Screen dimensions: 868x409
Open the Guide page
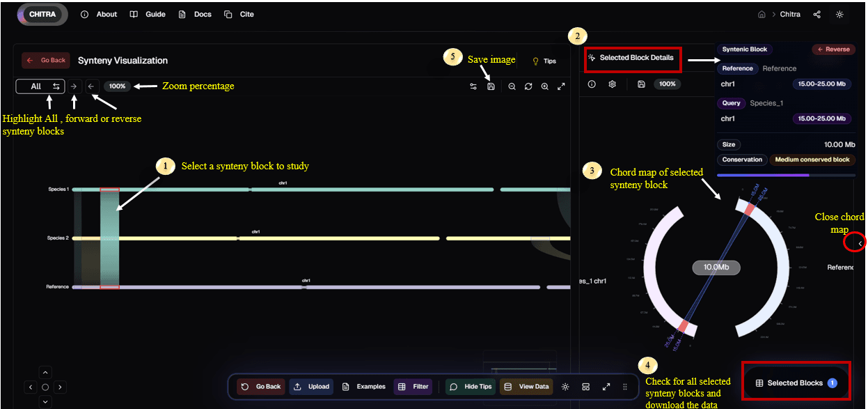[148, 14]
